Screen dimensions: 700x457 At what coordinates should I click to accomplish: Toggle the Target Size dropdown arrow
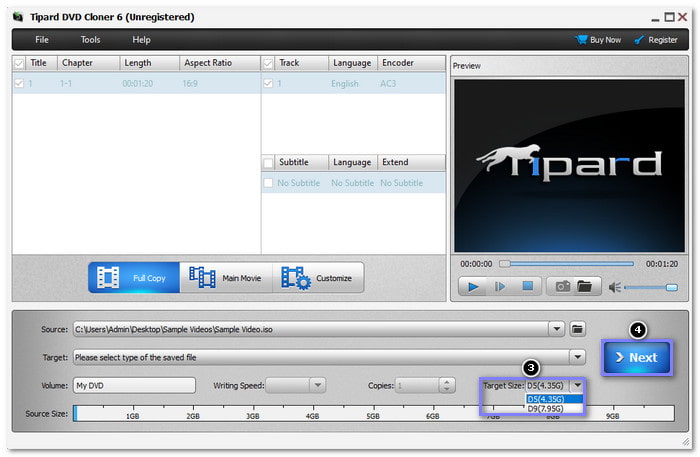(577, 385)
